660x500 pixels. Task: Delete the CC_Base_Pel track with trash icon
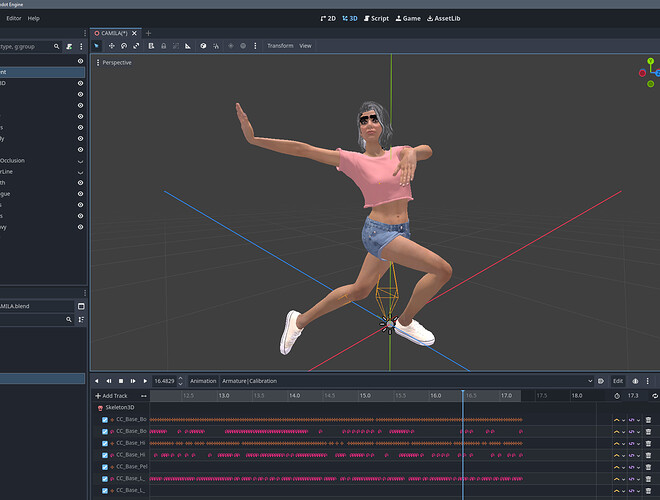click(x=648, y=467)
